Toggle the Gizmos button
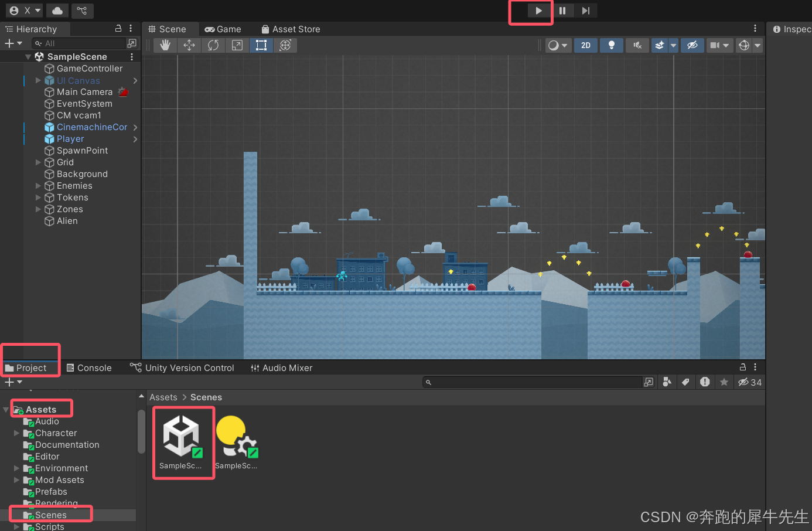812x531 pixels. tap(744, 45)
